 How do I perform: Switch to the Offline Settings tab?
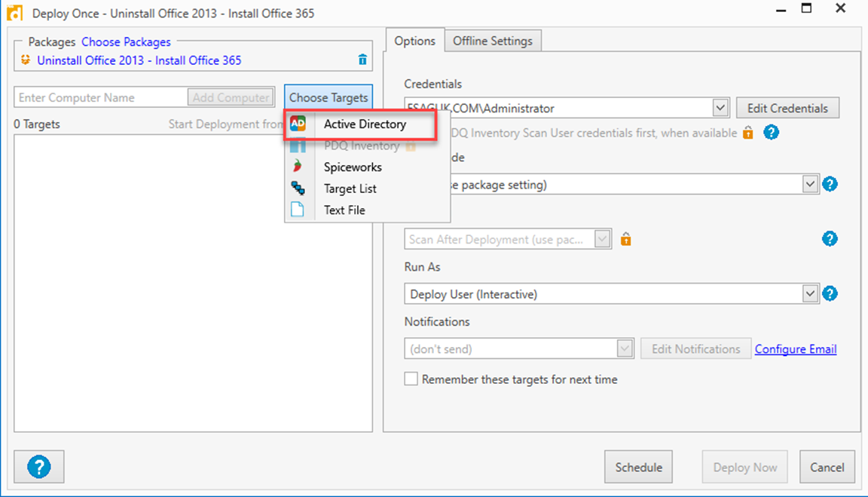click(x=493, y=41)
